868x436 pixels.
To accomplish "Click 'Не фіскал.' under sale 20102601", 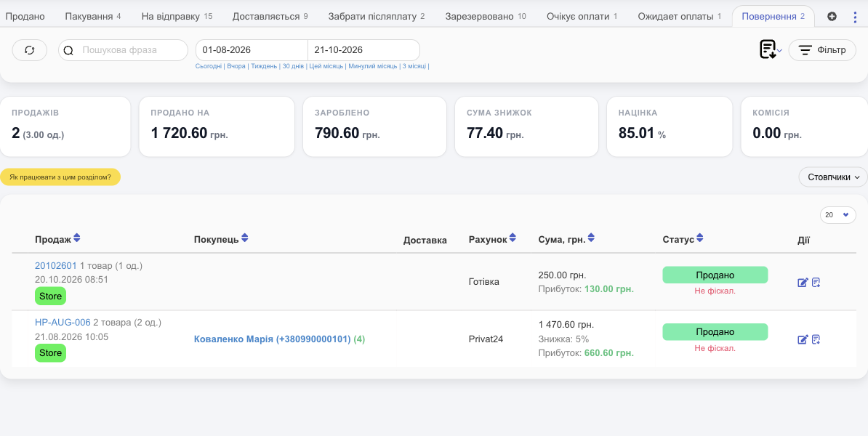I will (x=715, y=291).
